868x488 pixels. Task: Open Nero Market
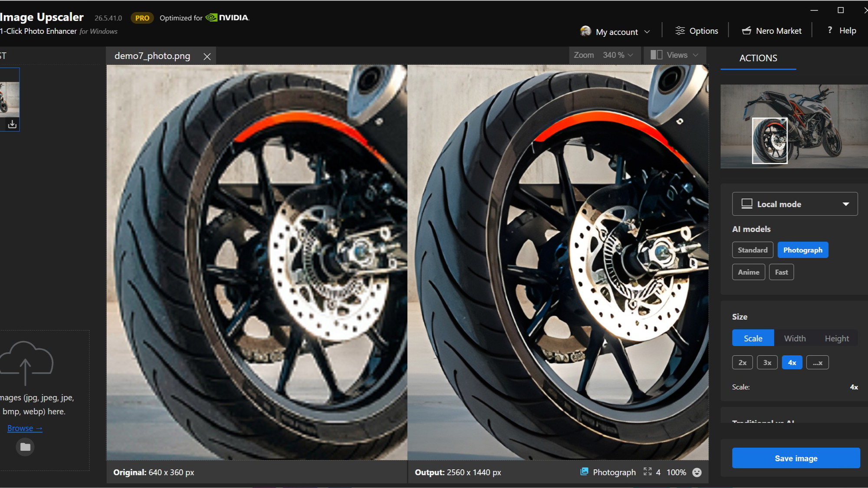[x=771, y=31]
